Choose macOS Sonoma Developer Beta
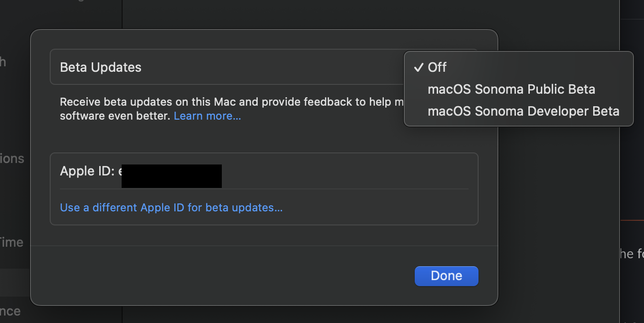644x323 pixels. point(523,111)
